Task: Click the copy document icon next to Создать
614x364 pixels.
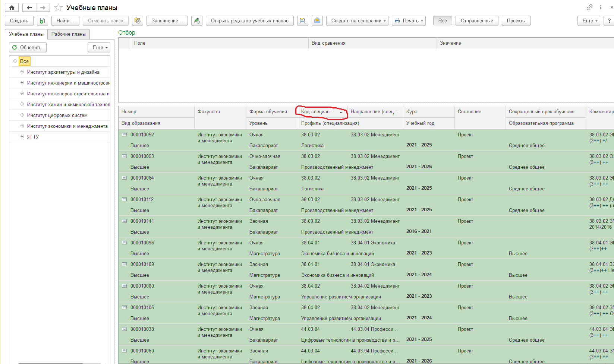Action: point(42,20)
